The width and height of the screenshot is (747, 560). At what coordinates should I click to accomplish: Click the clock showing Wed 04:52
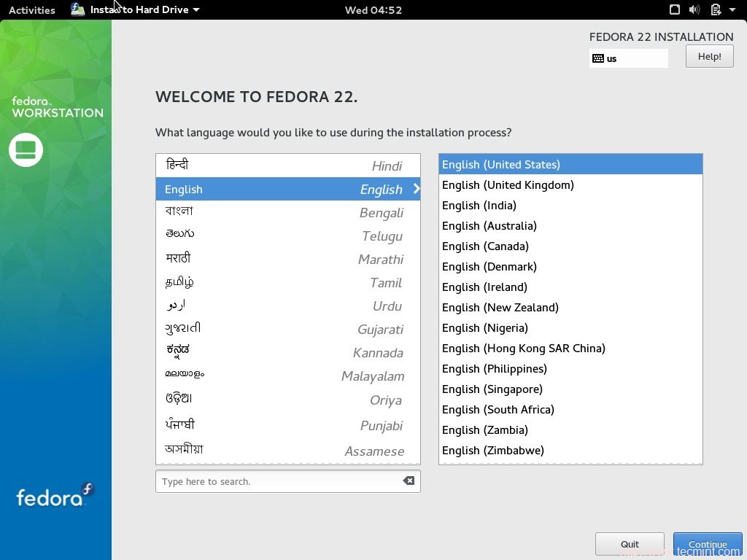pos(373,9)
